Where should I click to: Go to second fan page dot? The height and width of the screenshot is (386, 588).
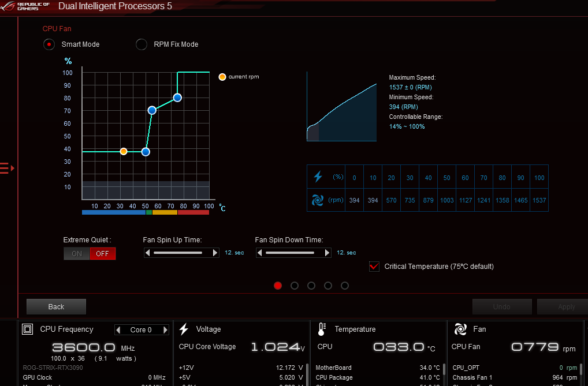pos(295,286)
